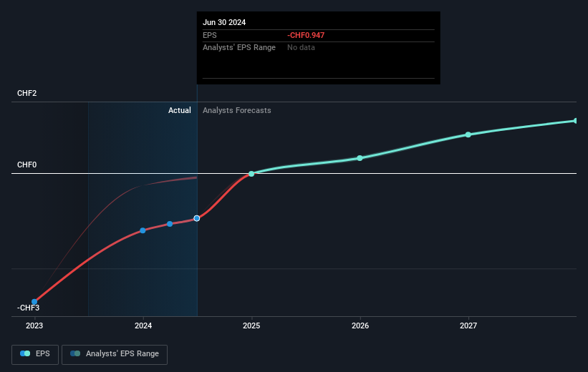
Task: Select the 2026 forecast data point
Action: pos(360,158)
